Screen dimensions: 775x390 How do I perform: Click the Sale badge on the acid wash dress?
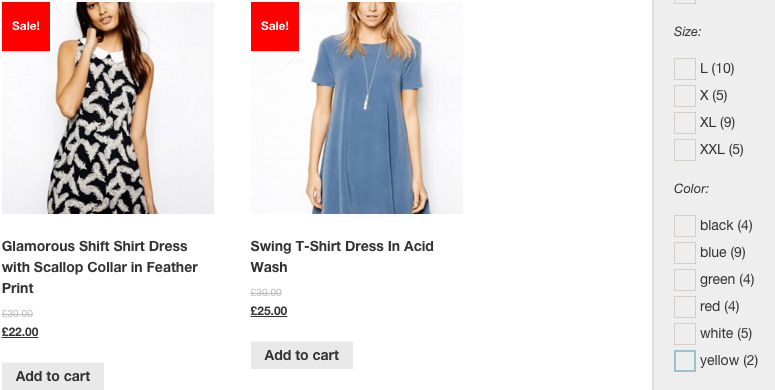[x=275, y=26]
